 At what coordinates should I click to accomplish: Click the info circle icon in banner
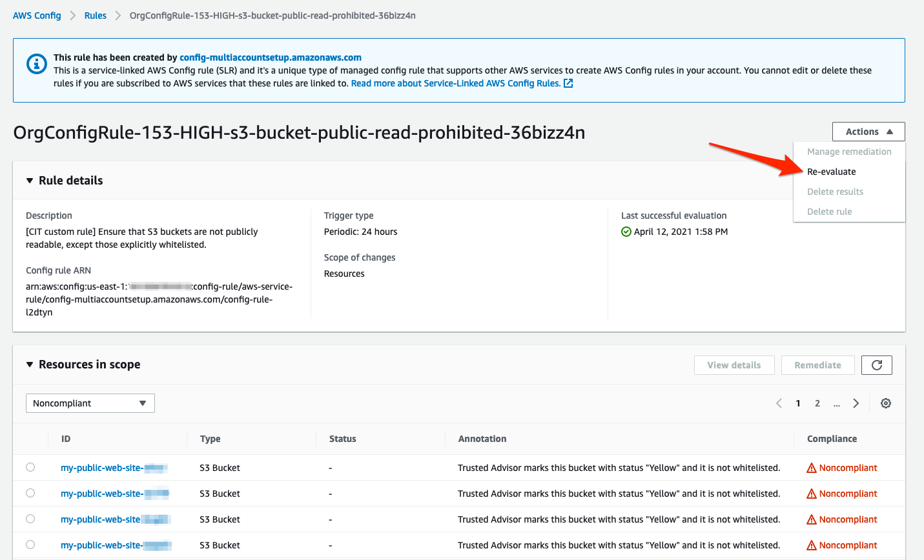click(x=36, y=64)
